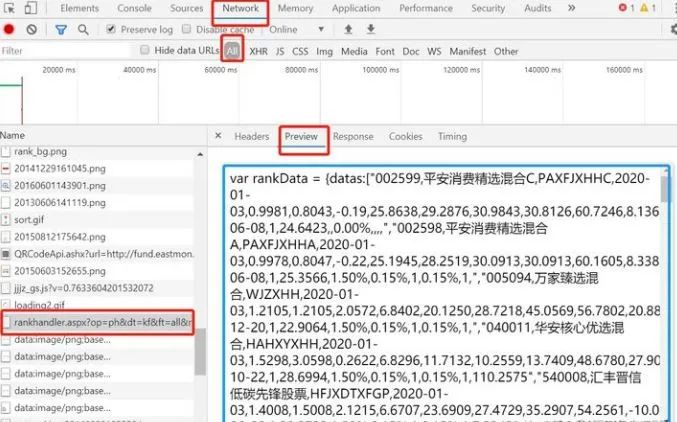Filter requests by Doc
The image size is (677, 422).
point(411,51)
